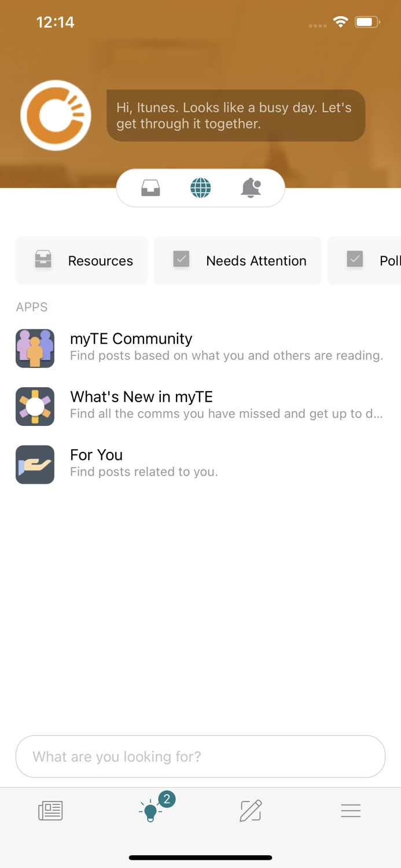
Task: Tap the For You hand icon
Action: click(35, 465)
